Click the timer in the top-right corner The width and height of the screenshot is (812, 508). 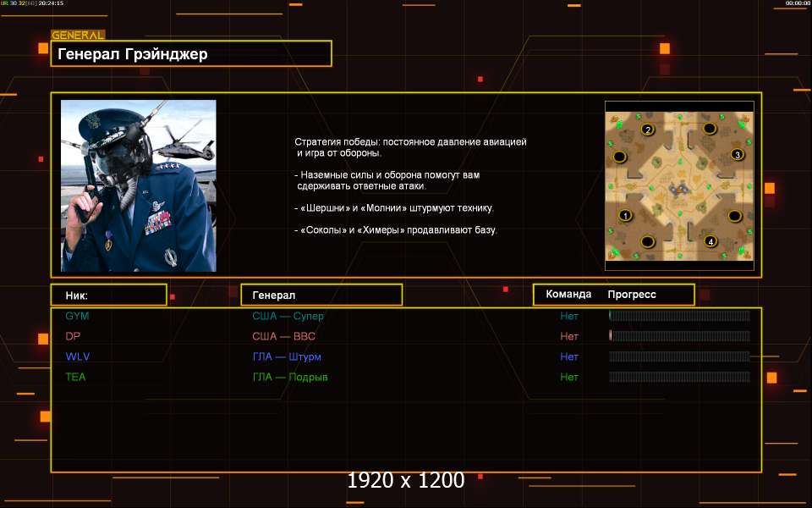tap(798, 3)
